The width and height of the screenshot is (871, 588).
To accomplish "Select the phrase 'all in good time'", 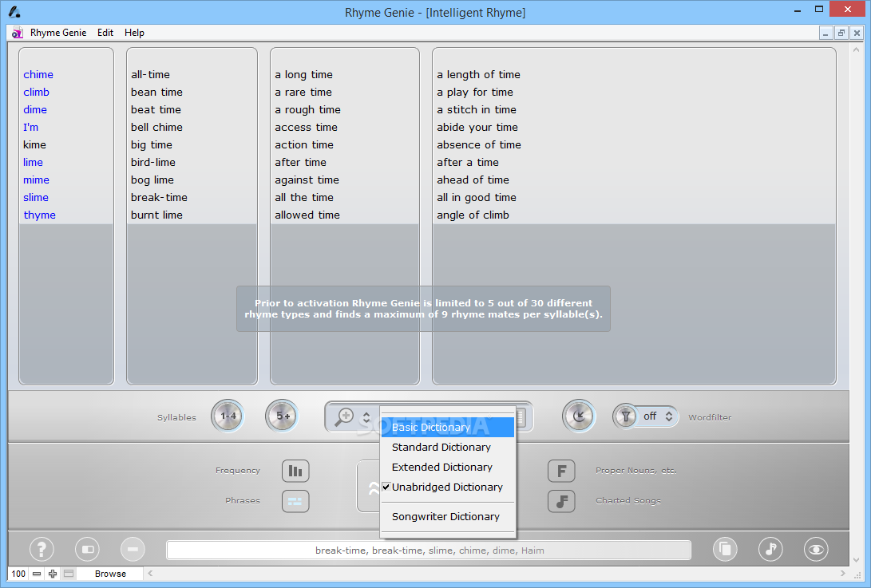I will [x=477, y=198].
